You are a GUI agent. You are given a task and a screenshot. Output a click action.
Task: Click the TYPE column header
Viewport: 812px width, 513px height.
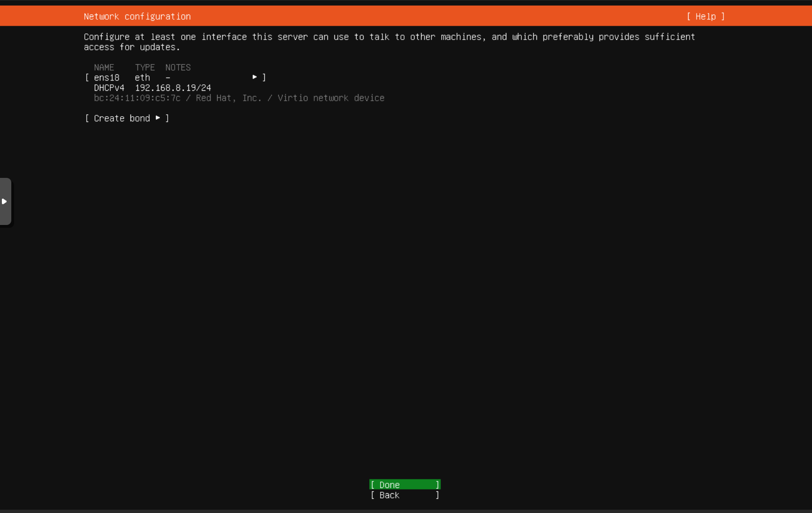(145, 67)
